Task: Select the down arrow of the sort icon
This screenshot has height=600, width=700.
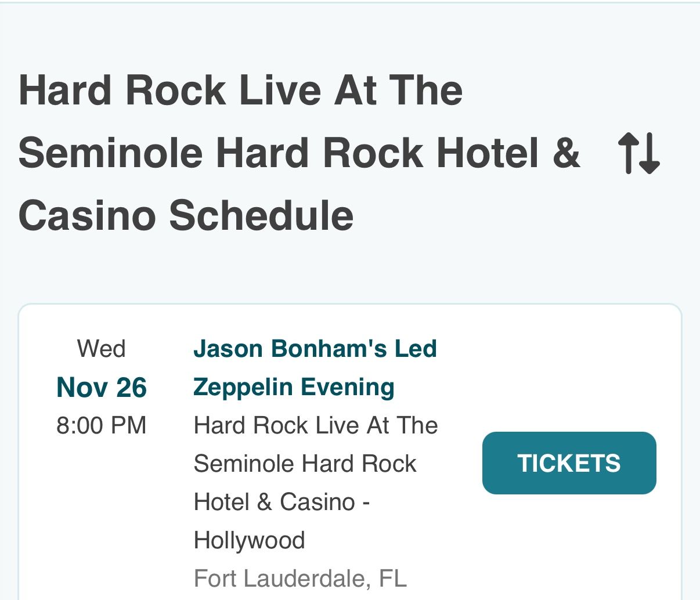Action: [x=648, y=154]
